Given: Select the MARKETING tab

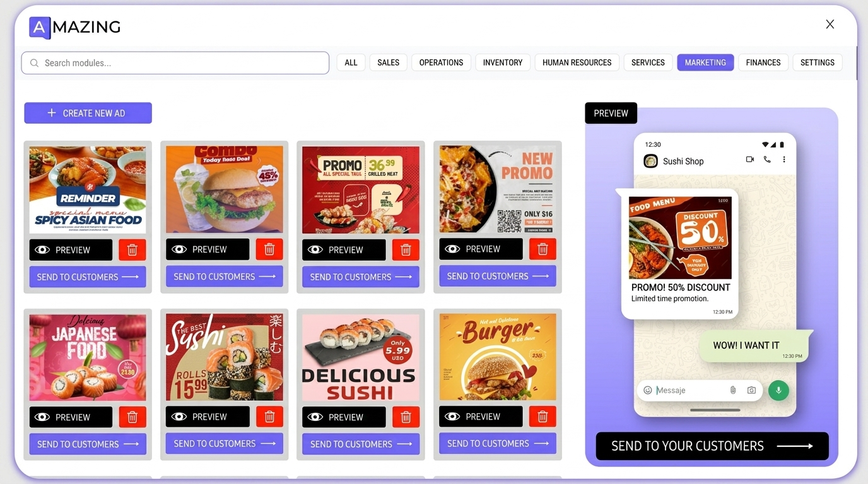Looking at the screenshot, I should pyautogui.click(x=705, y=62).
